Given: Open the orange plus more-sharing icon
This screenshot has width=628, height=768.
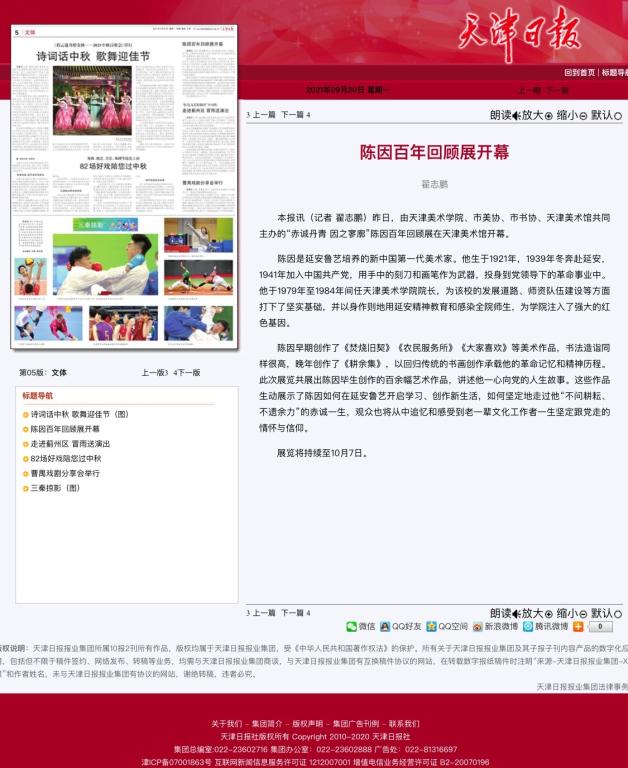Looking at the screenshot, I should [578, 627].
